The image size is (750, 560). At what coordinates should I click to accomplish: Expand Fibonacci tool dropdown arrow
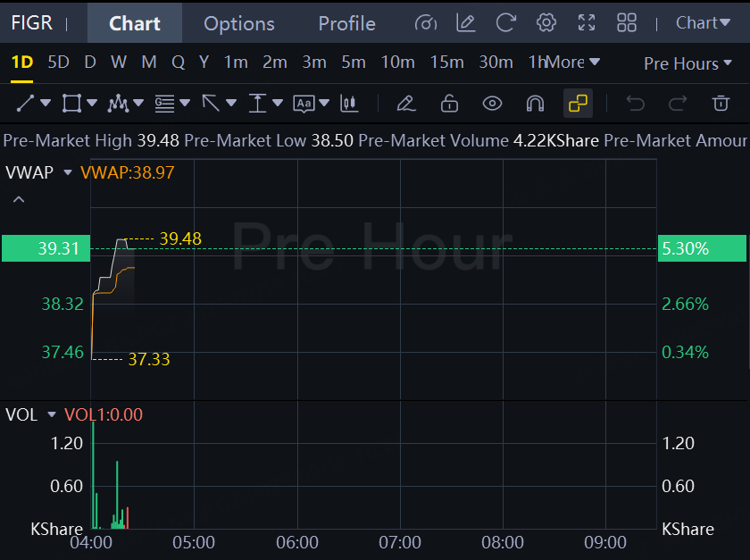tap(185, 103)
